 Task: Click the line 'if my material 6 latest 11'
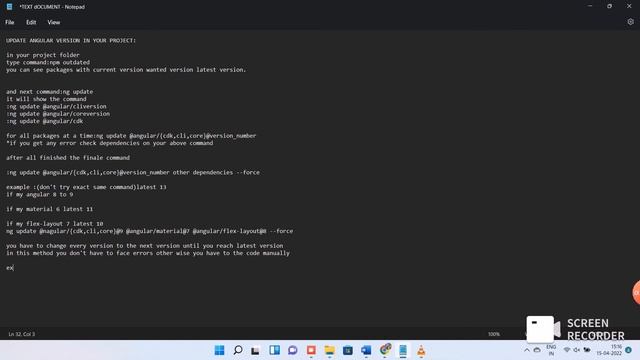(49, 209)
